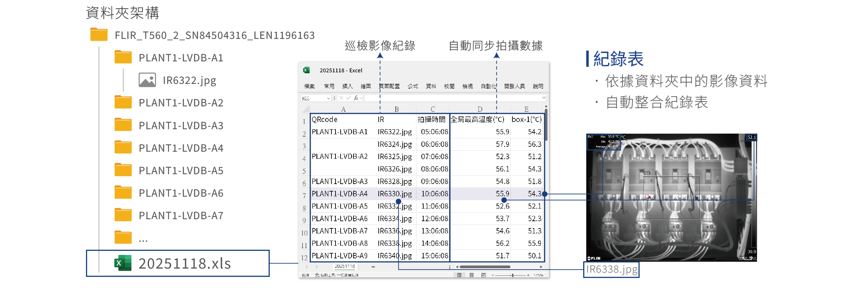Click the zoom in plus icon

(x=528, y=275)
